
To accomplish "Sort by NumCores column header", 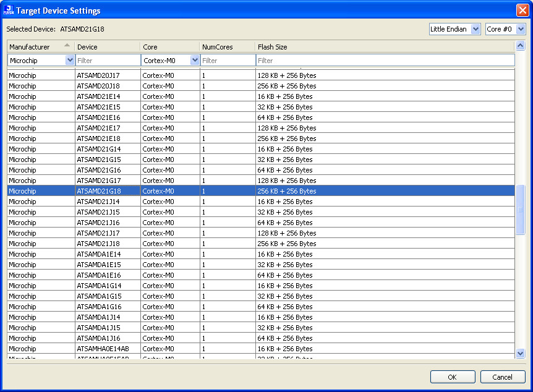I will coord(227,47).
